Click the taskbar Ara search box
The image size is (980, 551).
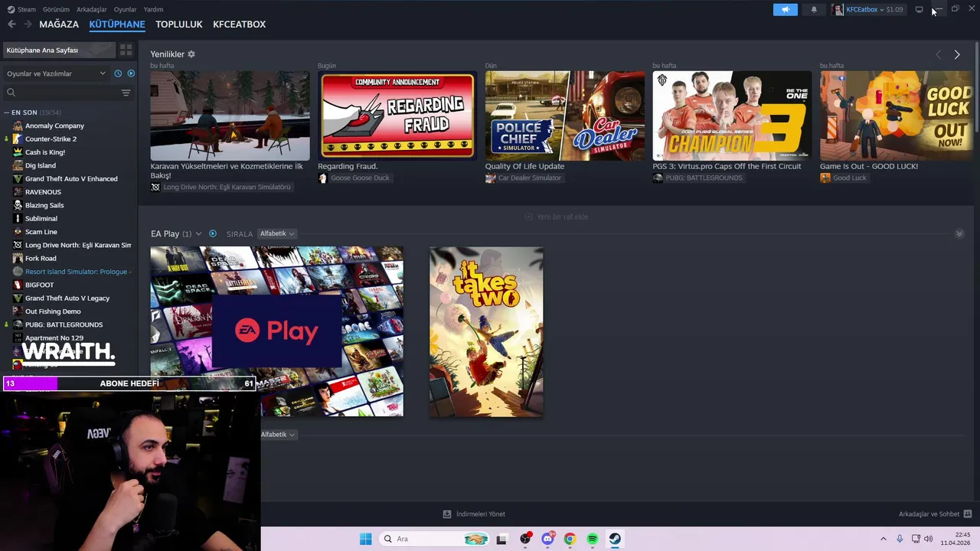coord(434,539)
